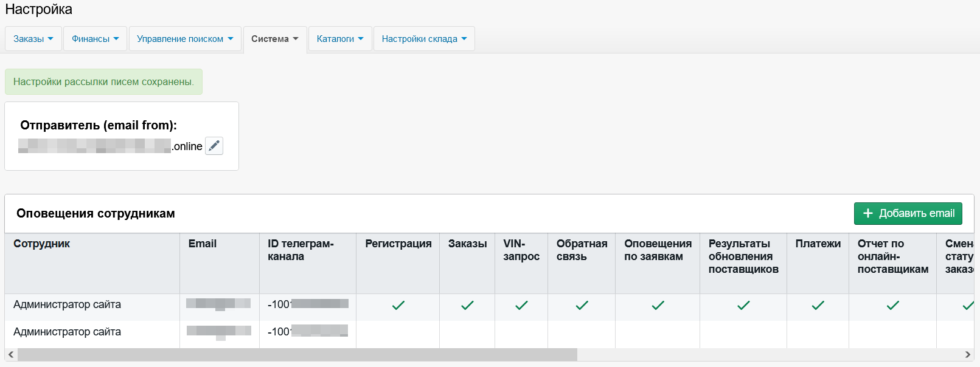Viewport: 980px width, 367px height.
Task: Open the Заказы dropdown menu
Action: pyautogui.click(x=33, y=39)
